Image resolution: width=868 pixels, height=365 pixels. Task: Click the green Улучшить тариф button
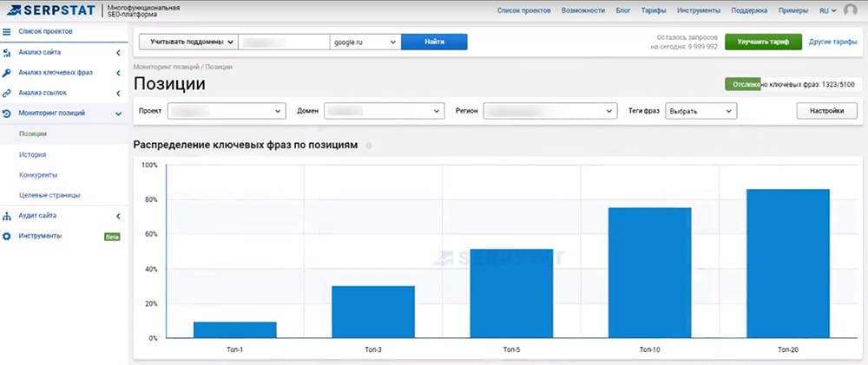[762, 42]
